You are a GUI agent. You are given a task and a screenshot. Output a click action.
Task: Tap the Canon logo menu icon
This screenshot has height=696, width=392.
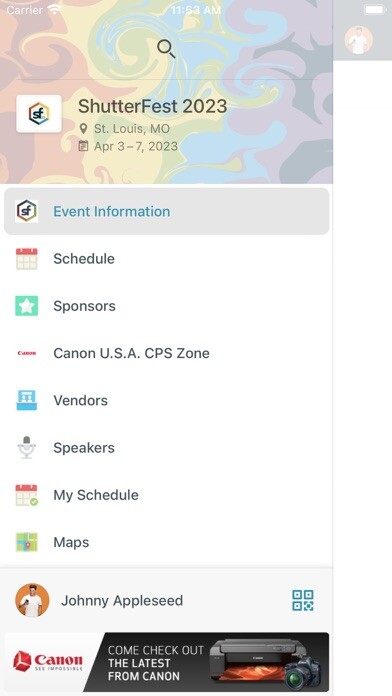[x=27, y=353]
